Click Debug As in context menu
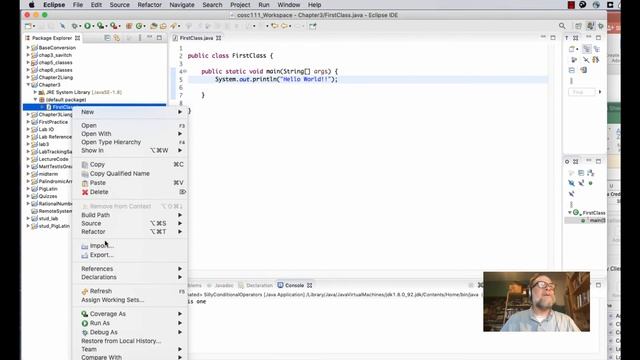Screen dimensions: 640x360 tap(130, 332)
